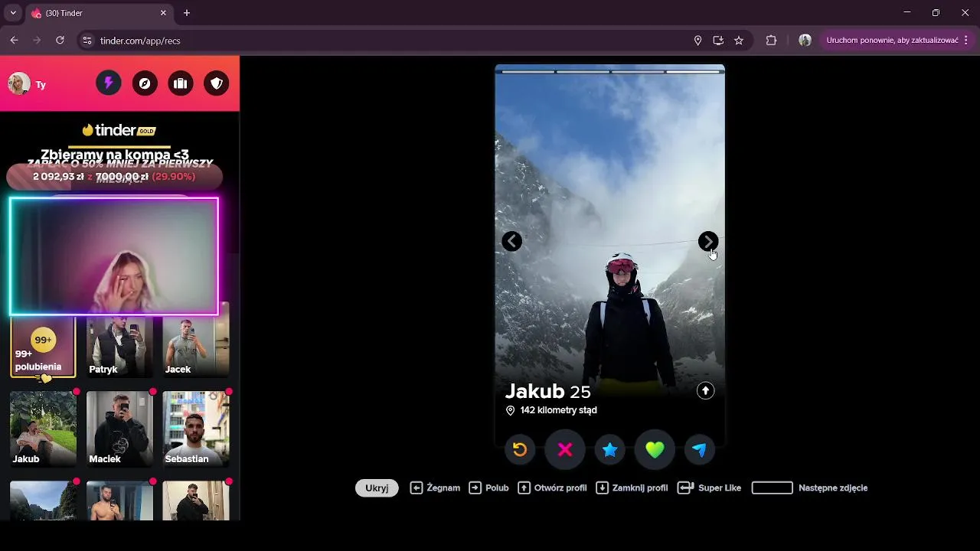
Task: Click the Tinder Gold logo banner
Action: (119, 130)
